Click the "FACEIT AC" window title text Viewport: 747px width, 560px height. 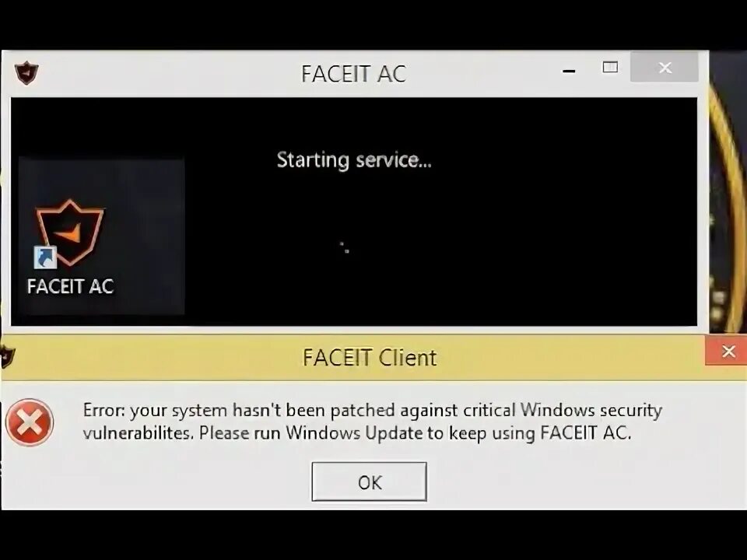353,74
